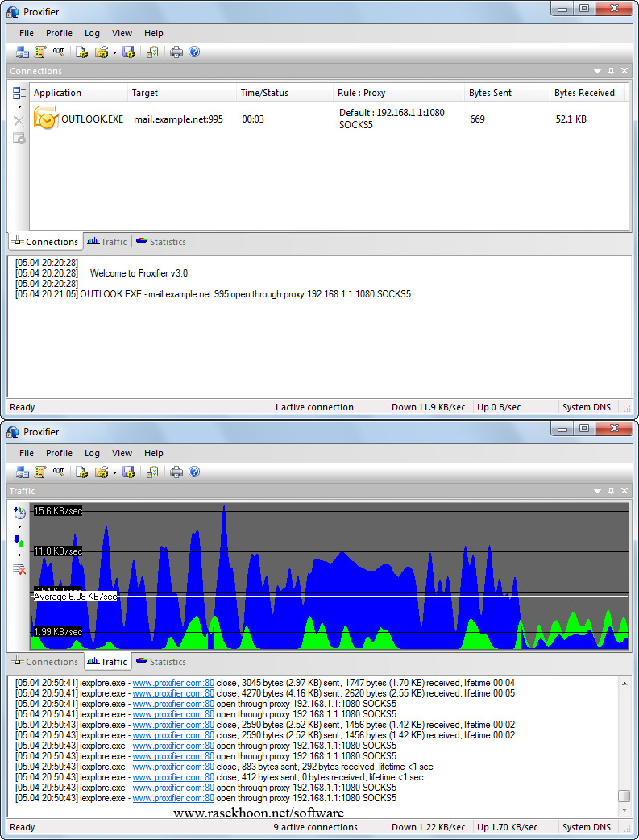
Task: Open Traffic pane header dropdown arrow
Action: [x=598, y=491]
